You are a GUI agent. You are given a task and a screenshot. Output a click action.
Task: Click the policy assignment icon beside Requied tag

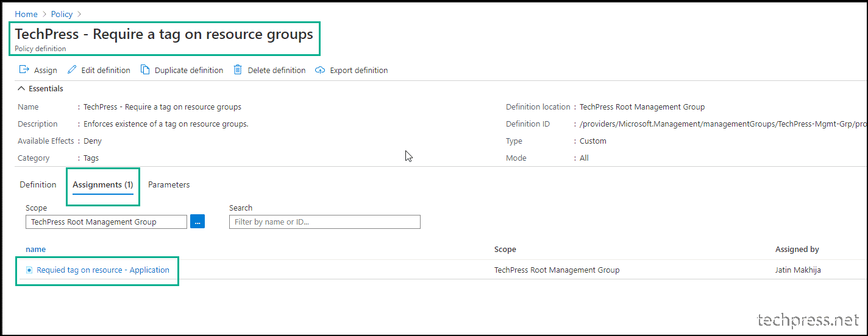tap(29, 270)
